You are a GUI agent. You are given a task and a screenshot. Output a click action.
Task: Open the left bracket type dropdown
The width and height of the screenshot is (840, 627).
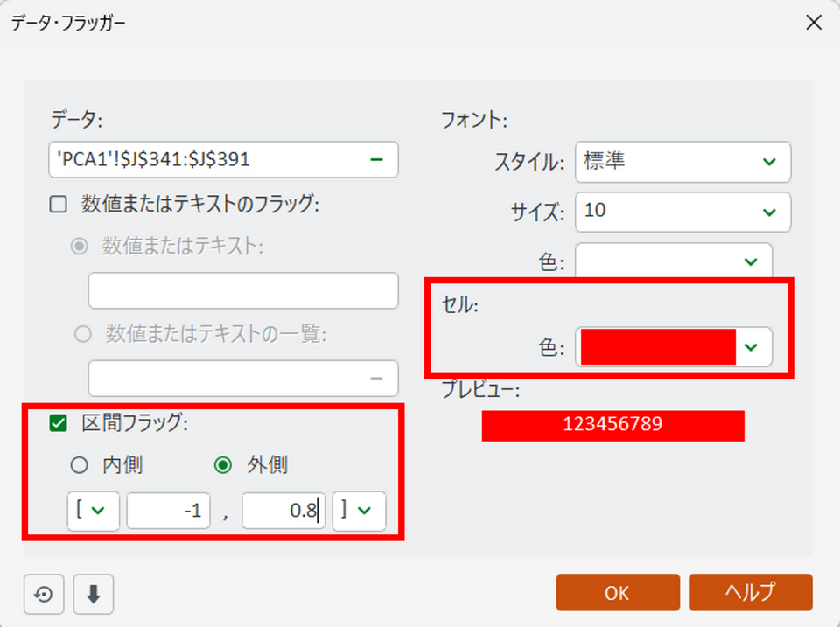pyautogui.click(x=94, y=512)
